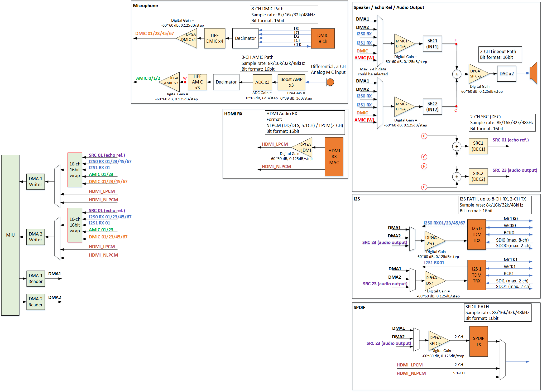Image resolution: width=542 pixels, height=392 pixels.
Task: Click the SRC 23 (audio output) label
Action: 515,170
